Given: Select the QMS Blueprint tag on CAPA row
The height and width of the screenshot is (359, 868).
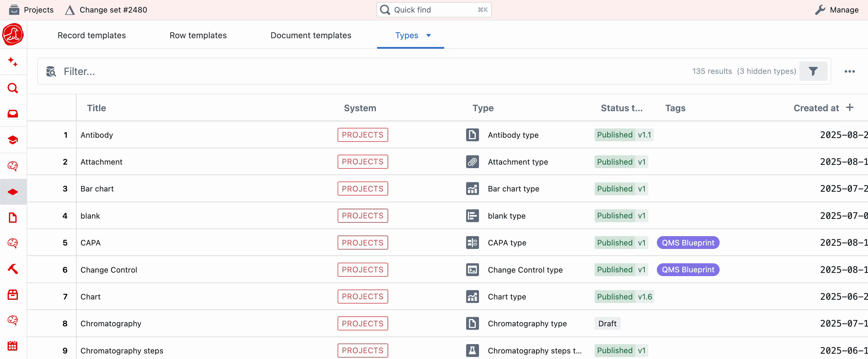Looking at the screenshot, I should 688,243.
